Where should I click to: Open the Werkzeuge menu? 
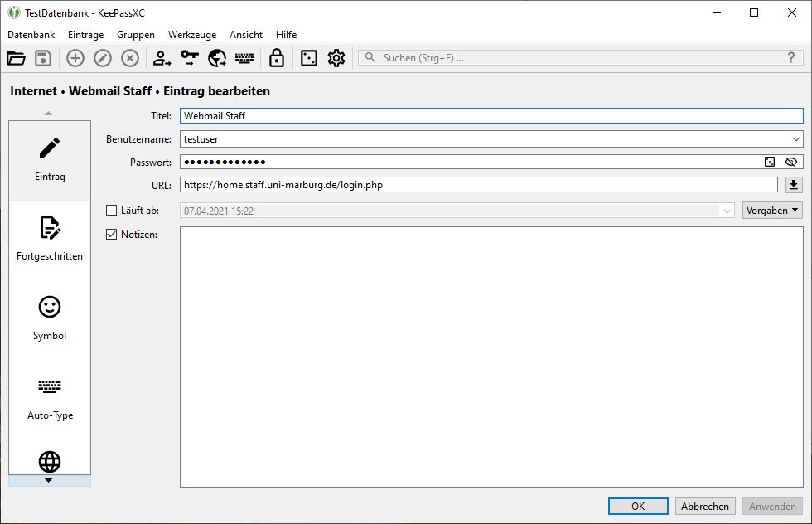tap(192, 35)
